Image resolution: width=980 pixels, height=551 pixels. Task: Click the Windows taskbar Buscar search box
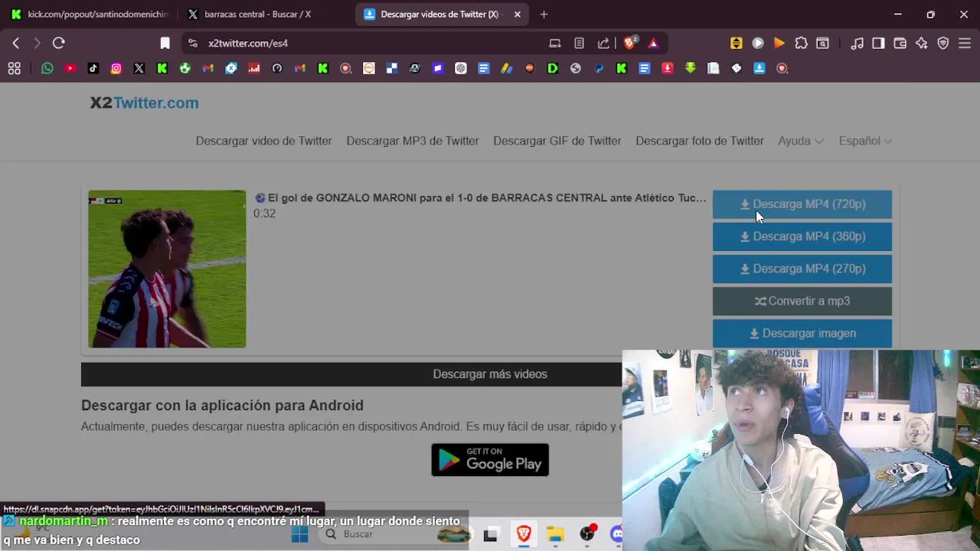click(x=395, y=534)
